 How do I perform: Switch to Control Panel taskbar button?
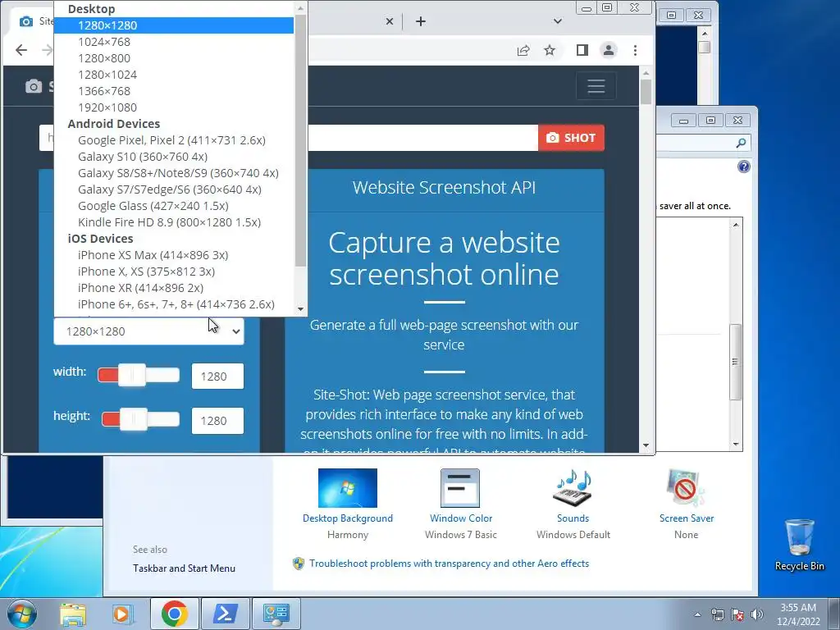pyautogui.click(x=276, y=614)
